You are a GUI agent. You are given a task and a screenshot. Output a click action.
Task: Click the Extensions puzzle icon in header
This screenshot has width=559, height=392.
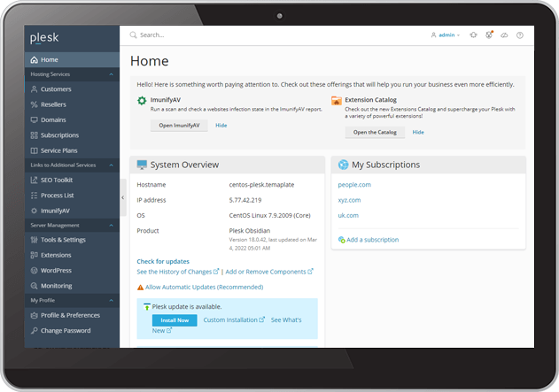pyautogui.click(x=474, y=35)
